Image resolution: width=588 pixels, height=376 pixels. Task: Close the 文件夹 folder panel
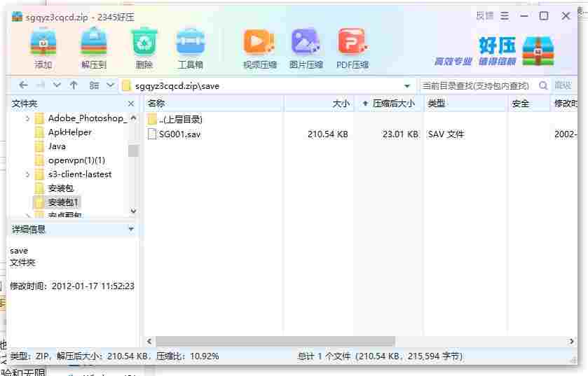pyautogui.click(x=131, y=104)
